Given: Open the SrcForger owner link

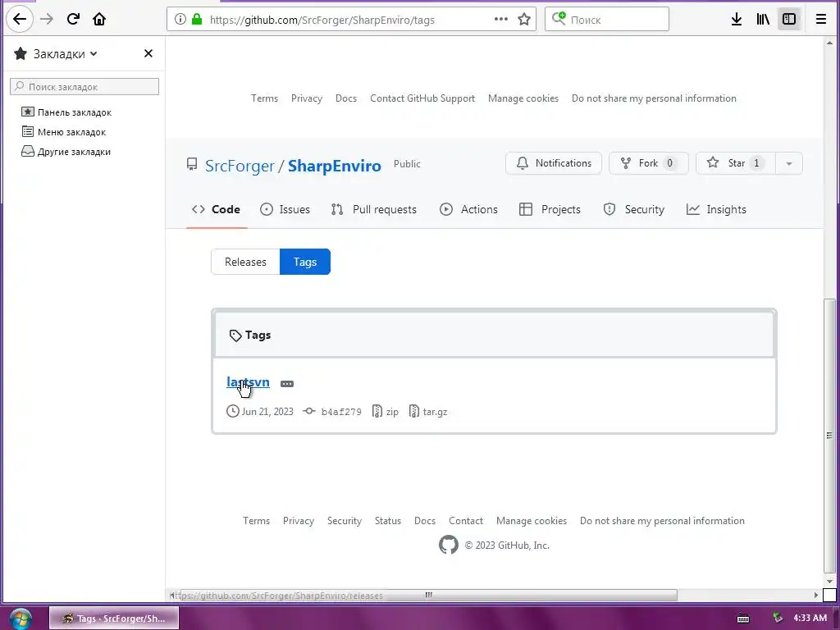Looking at the screenshot, I should click(240, 166).
